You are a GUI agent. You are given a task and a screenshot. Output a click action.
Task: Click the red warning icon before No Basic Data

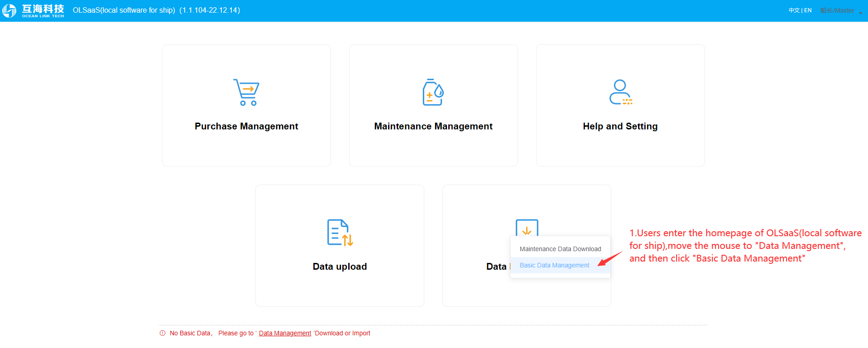pyautogui.click(x=163, y=333)
